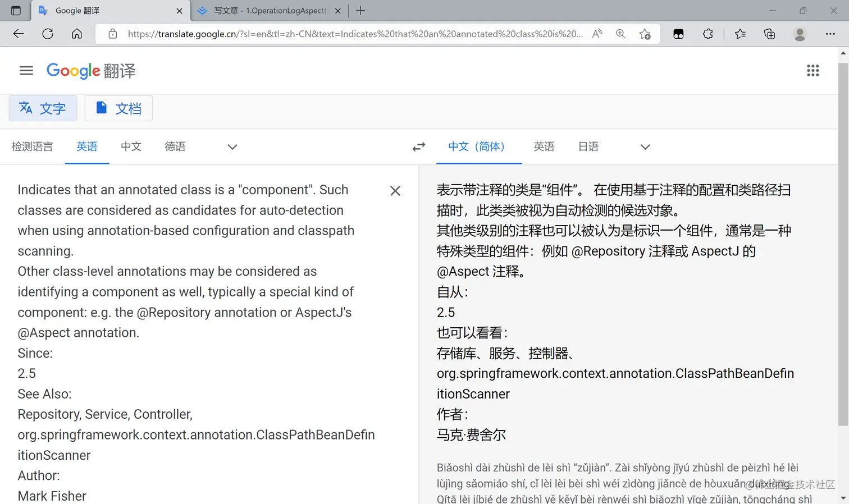Click the pinyin transliteration line 'Biǎoshì dài zhùshì'
849x504 pixels.
tap(618, 468)
